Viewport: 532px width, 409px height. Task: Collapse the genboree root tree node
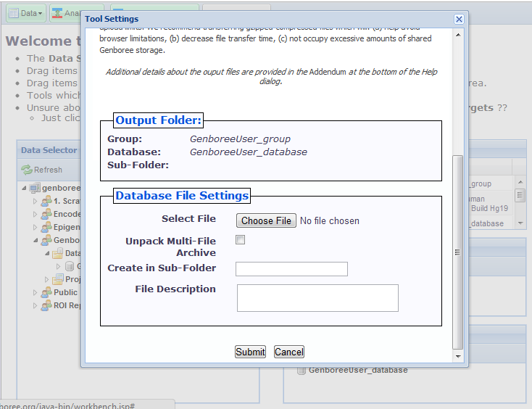[x=25, y=188]
